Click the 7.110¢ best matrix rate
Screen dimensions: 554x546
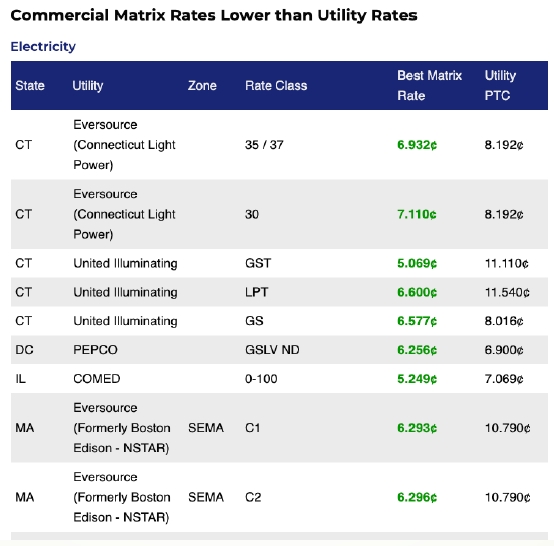point(417,215)
